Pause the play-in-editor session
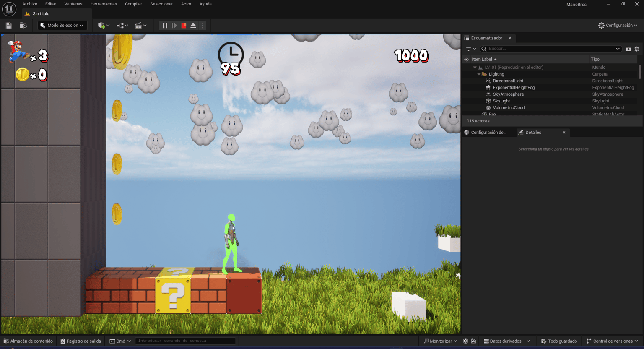This screenshot has width=644, height=349. click(x=165, y=26)
